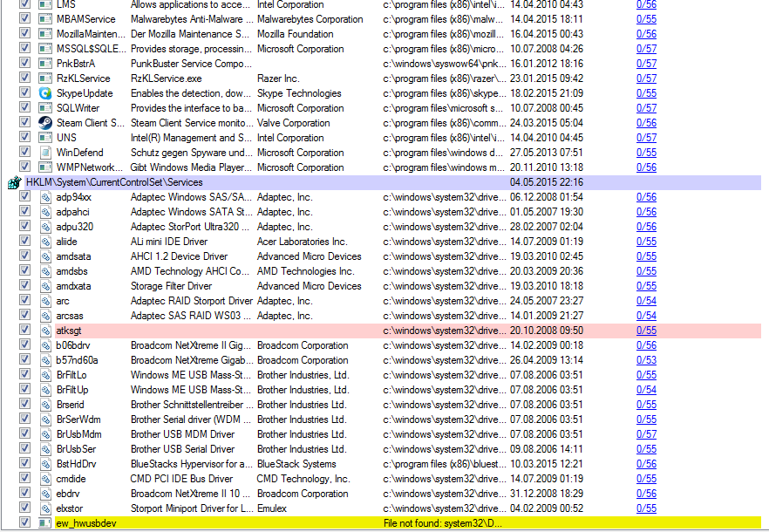Select the MozillaMaintenance service entry name
Image resolution: width=769 pixels, height=532 pixels.
[x=90, y=34]
